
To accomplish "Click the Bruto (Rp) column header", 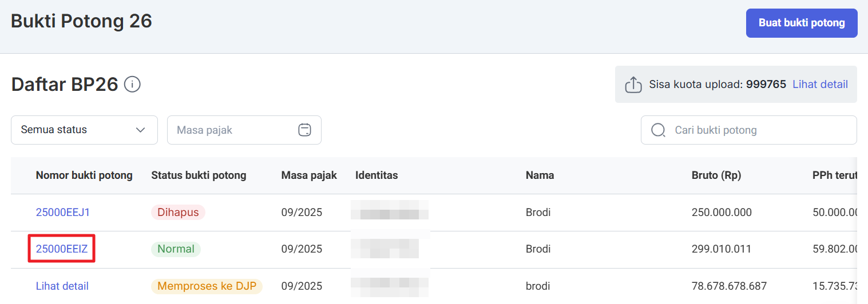I will [x=716, y=175].
